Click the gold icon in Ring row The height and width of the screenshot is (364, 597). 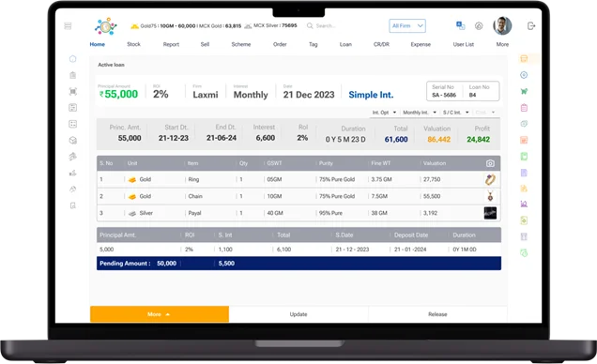pos(132,179)
